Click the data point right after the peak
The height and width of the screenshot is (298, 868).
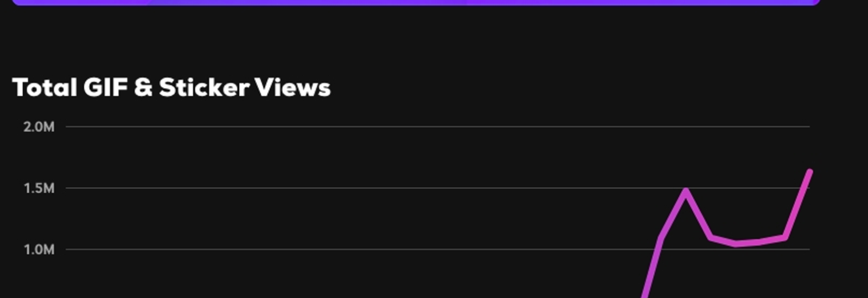click(711, 237)
